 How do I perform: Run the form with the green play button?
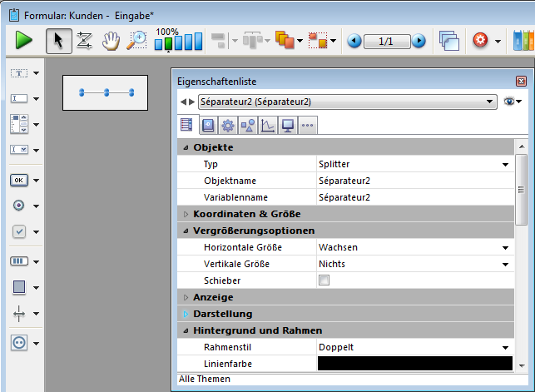(23, 40)
